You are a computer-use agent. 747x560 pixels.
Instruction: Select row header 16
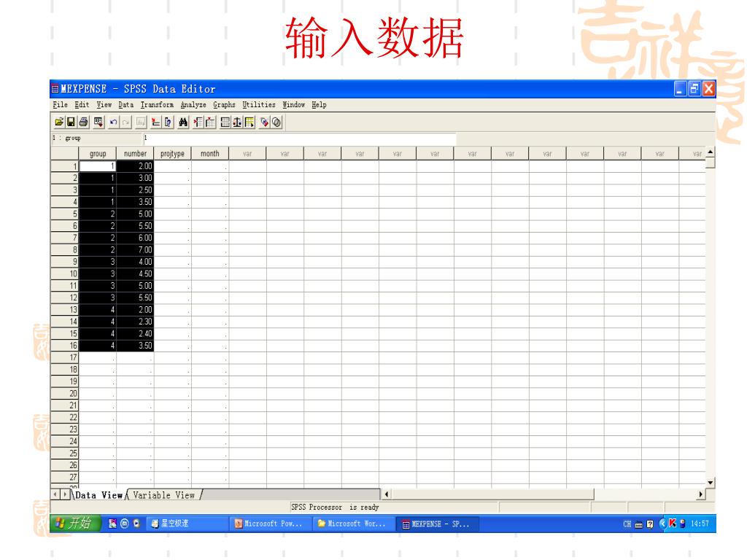[x=65, y=346]
